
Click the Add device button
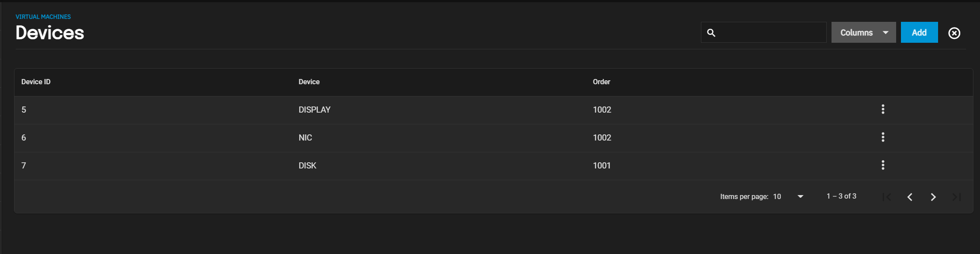coord(919,33)
